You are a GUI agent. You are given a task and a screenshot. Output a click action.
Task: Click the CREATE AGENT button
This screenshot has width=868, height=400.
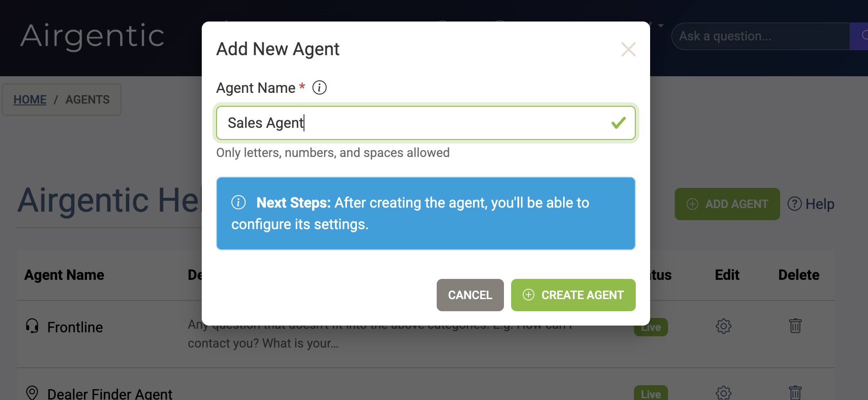tap(573, 295)
